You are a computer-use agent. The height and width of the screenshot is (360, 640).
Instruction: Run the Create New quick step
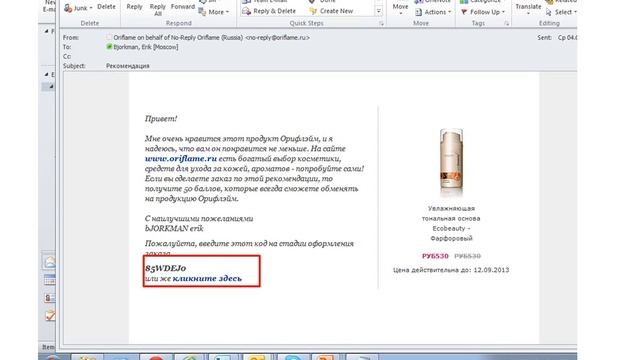point(331,11)
